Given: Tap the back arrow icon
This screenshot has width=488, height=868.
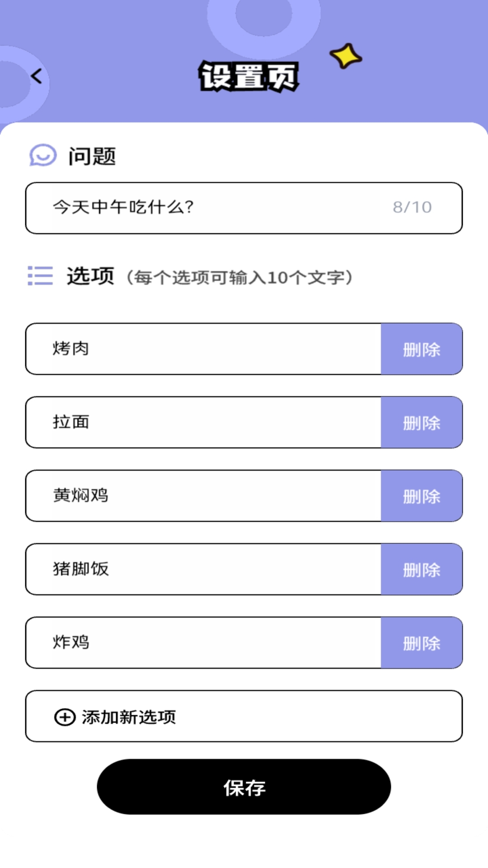Looking at the screenshot, I should click(37, 76).
